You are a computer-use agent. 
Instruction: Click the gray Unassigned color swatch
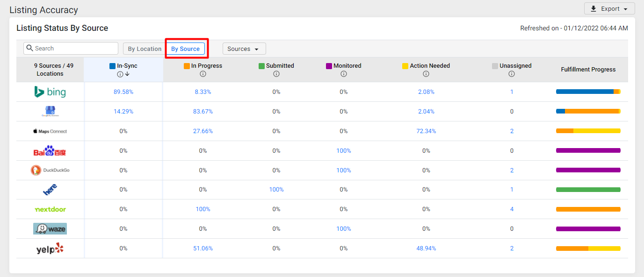495,66
